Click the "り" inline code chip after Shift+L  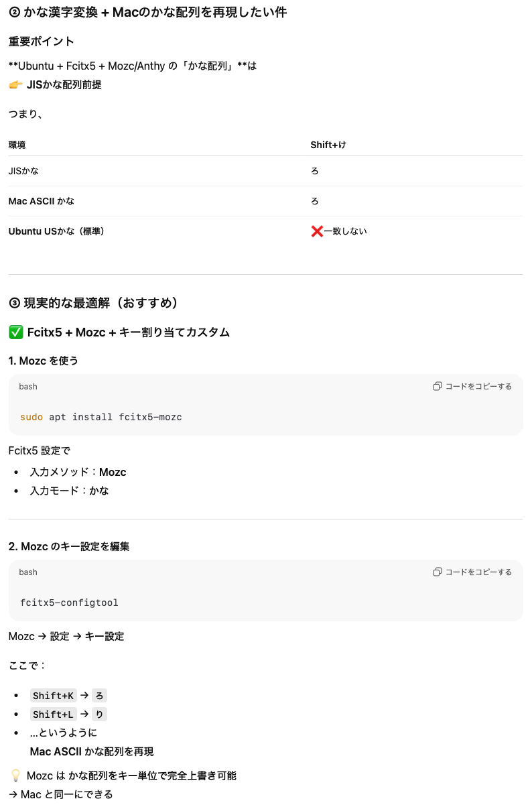tap(100, 715)
